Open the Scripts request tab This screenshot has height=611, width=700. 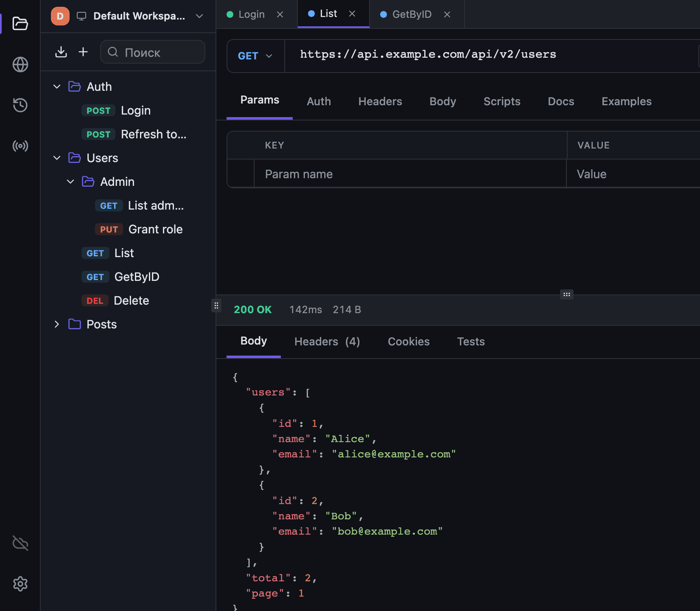pos(502,101)
